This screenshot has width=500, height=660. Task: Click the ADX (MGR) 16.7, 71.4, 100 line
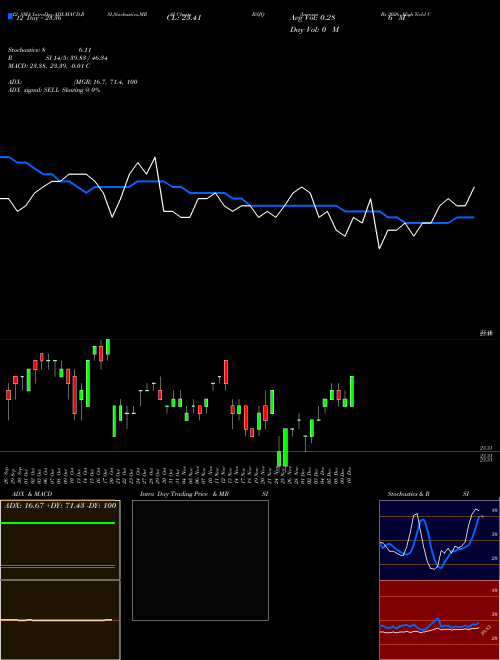click(72, 82)
